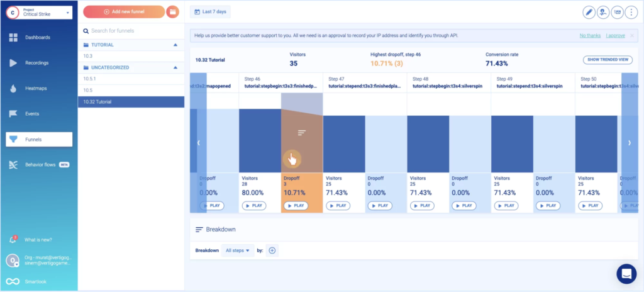Open Behavior flows in sidebar

pos(38,165)
